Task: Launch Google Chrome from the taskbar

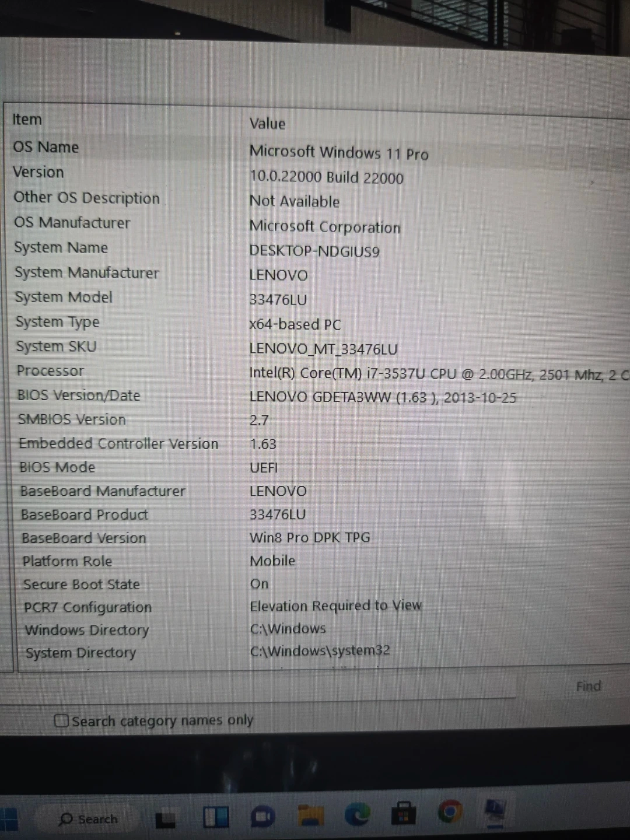Action: point(449,811)
